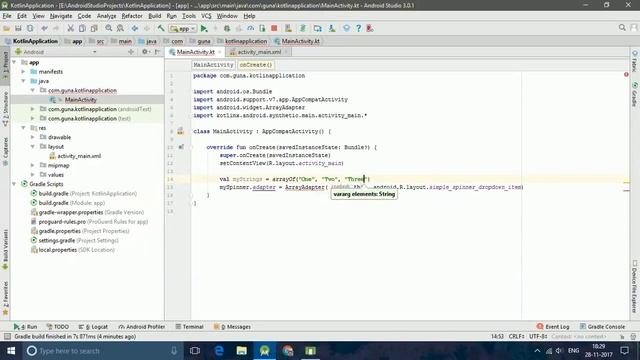
Task: Click the kotlinapplication breadcrumb folder
Action: coord(242,41)
